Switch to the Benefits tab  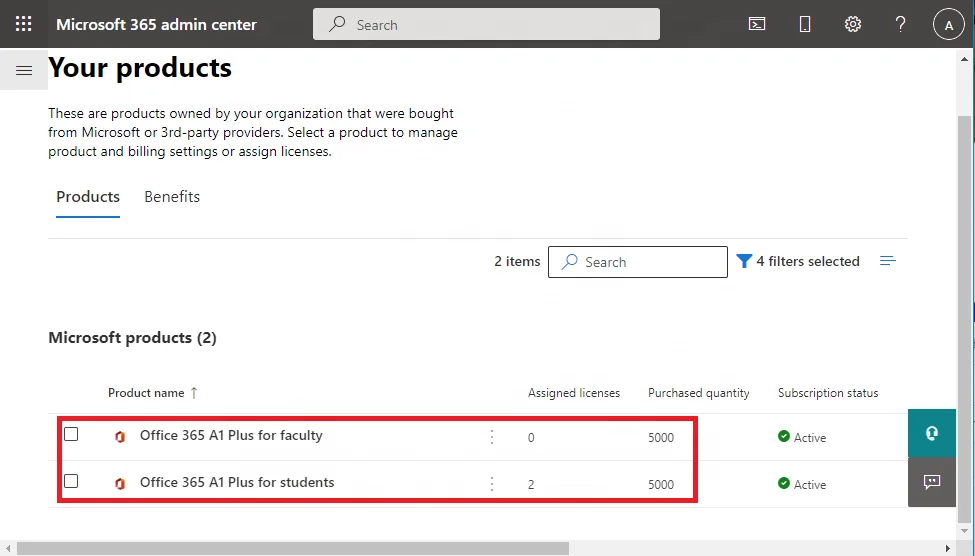pos(172,197)
